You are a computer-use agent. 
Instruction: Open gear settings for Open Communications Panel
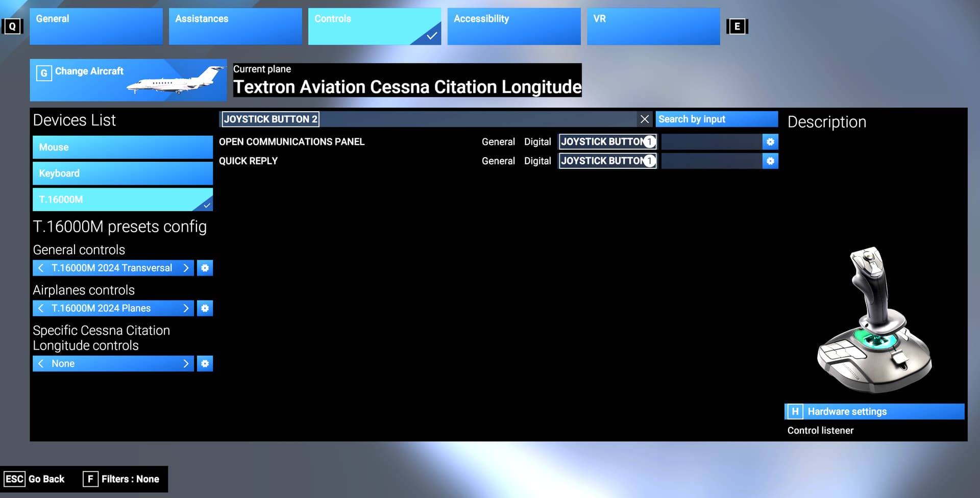coord(770,142)
